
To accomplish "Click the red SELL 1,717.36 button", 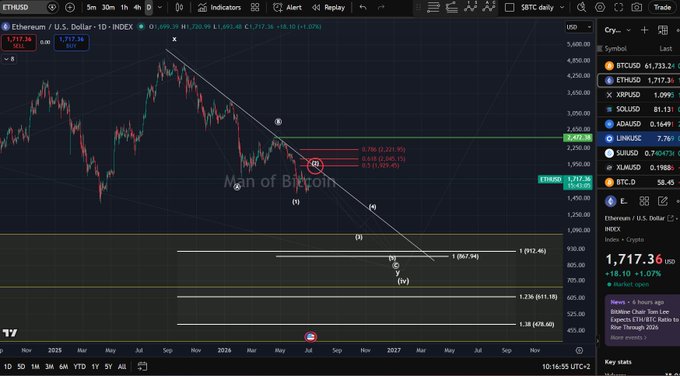I will (19, 42).
